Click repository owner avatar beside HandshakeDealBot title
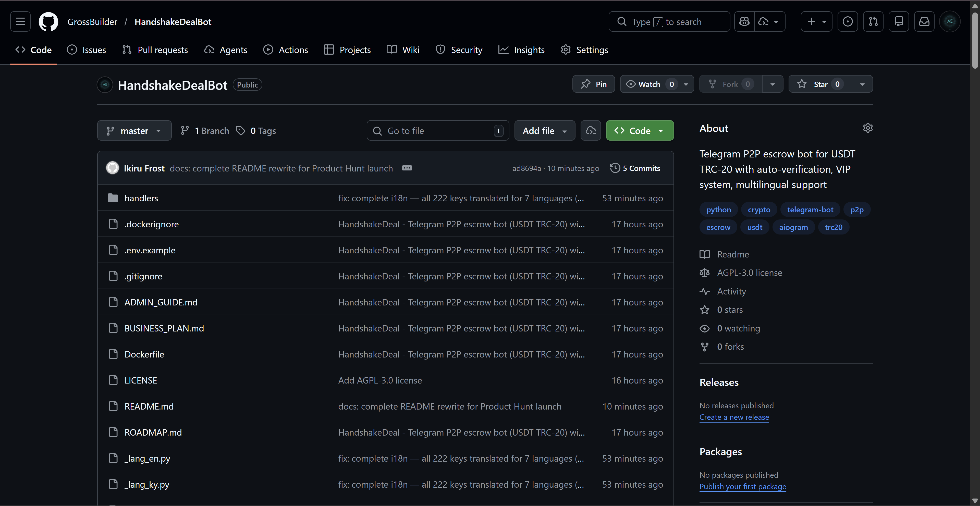 coord(105,84)
